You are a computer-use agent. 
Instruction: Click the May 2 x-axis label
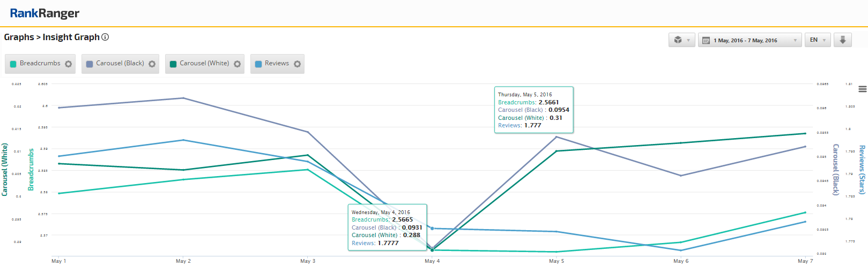tap(183, 261)
